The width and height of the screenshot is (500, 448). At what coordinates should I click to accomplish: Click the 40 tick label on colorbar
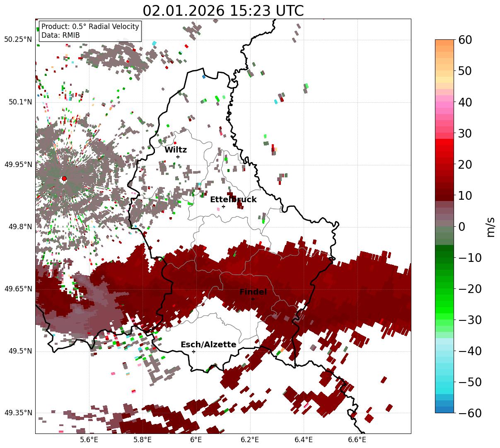(464, 102)
